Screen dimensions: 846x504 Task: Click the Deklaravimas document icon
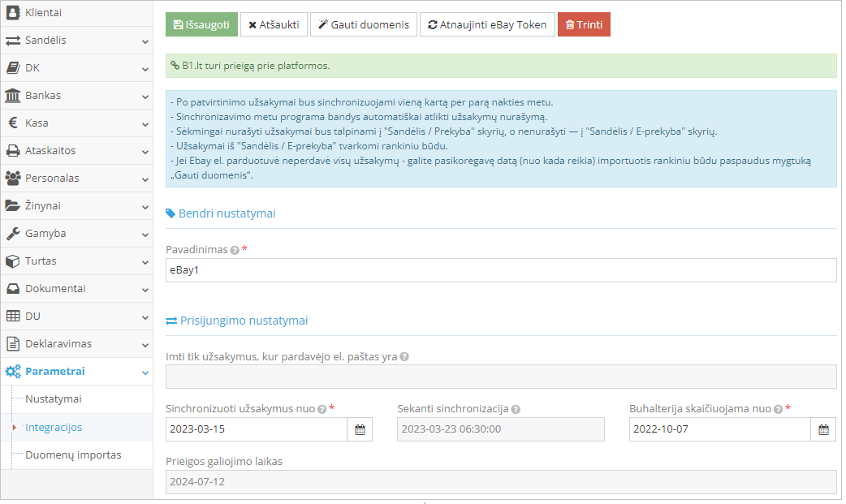click(x=13, y=343)
